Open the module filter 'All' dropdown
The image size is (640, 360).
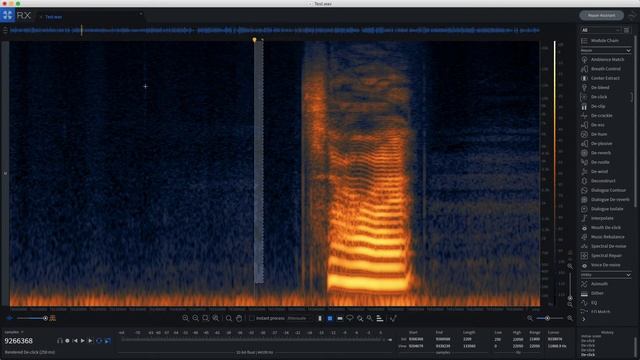click(600, 30)
